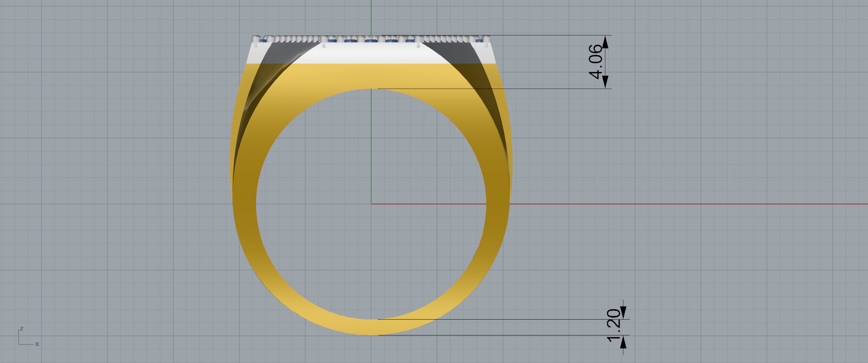The image size is (868, 363).
Task: Select the 4.06 dimension text
Action: pos(595,61)
